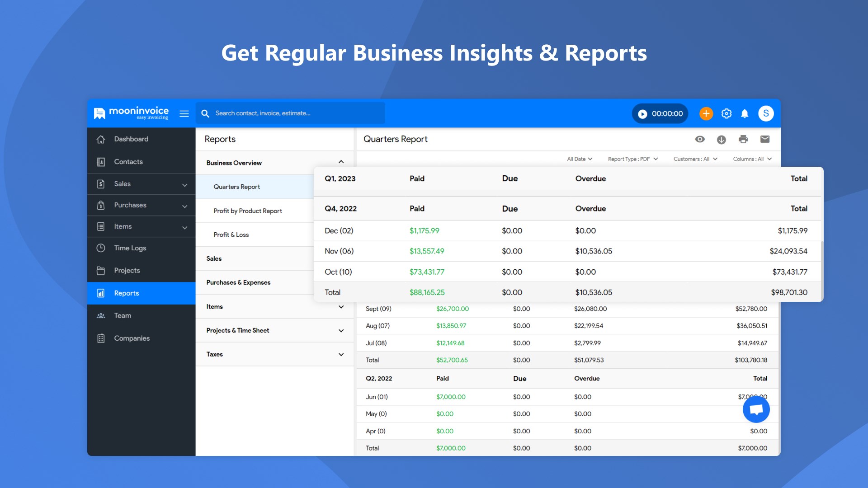
Task: Toggle report preview eye icon
Action: (x=699, y=139)
